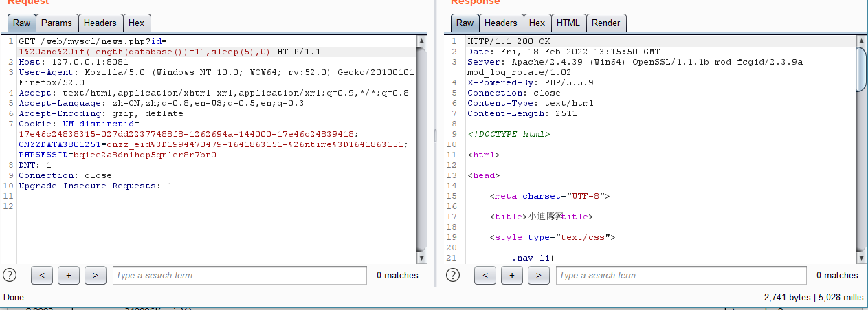The image size is (868, 310).
Task: Switch to Response Raw tab
Action: (x=465, y=23)
